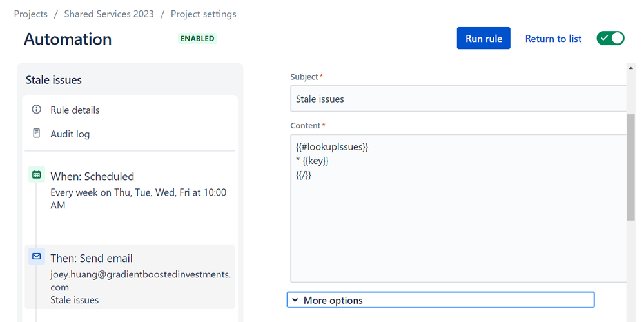
Task: Click the green Scheduled calendar icon
Action: click(x=36, y=175)
